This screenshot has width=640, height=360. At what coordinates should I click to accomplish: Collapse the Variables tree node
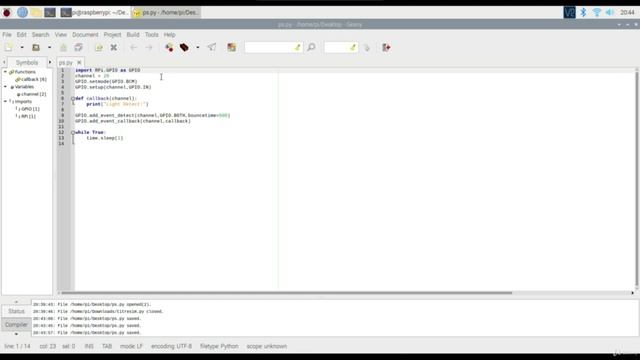5,87
